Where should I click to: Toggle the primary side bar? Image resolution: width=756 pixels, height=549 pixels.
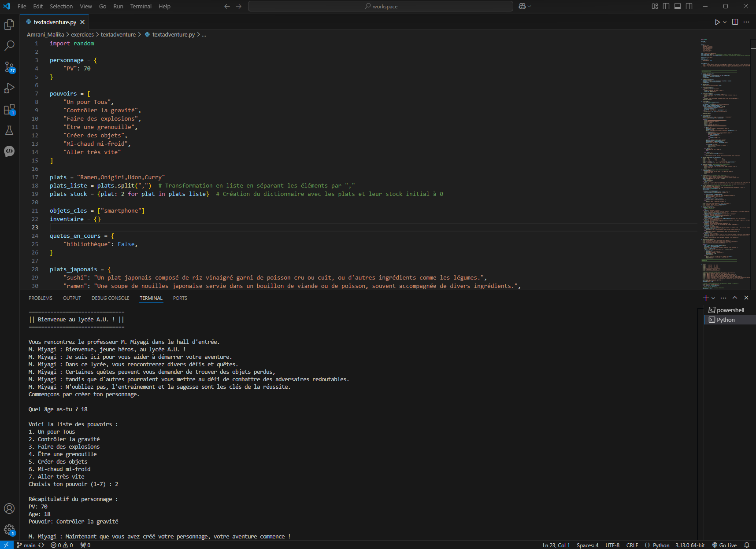pyautogui.click(x=666, y=6)
